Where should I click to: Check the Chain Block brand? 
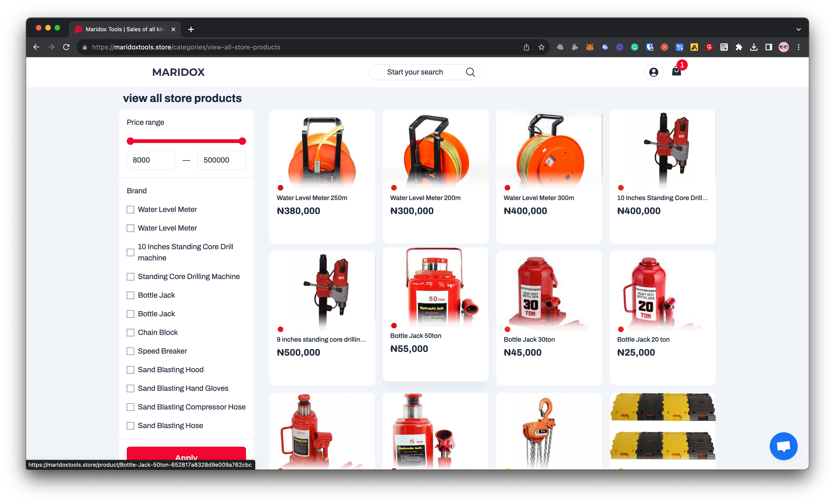point(130,333)
